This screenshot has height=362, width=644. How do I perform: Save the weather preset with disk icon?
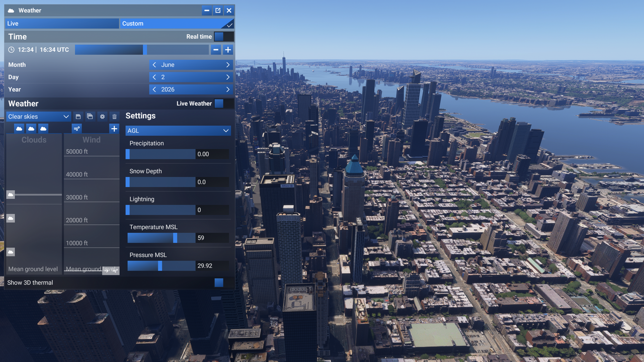click(78, 117)
